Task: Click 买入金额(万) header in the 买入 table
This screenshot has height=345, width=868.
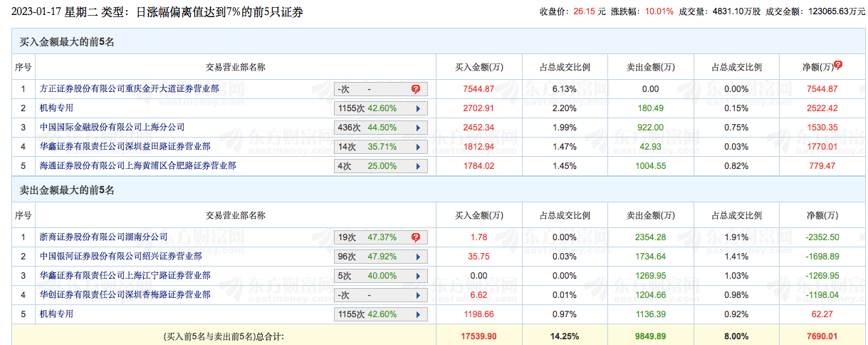Action: (479, 67)
